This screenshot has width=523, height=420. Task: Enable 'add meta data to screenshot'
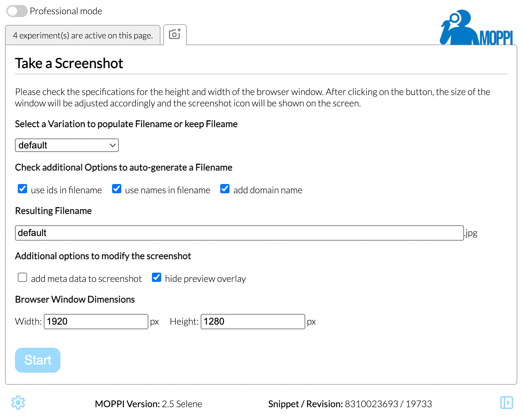[x=22, y=277]
